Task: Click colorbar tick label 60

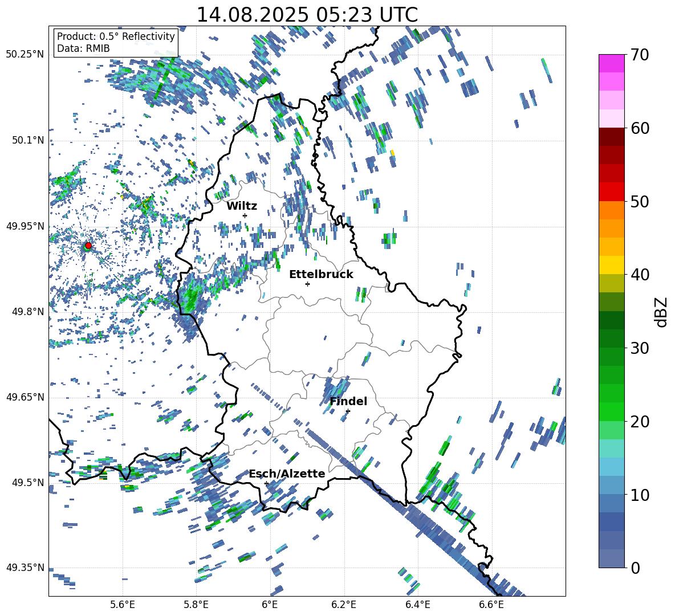Action: click(x=640, y=128)
